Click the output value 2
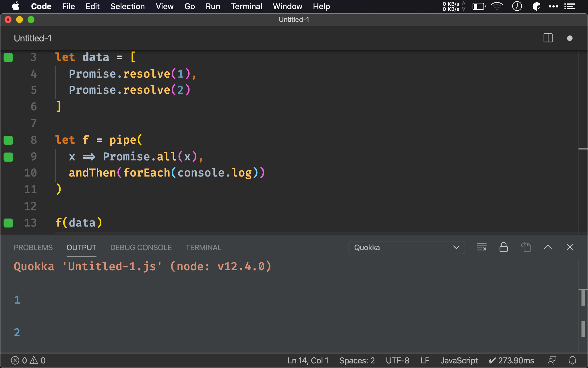The height and width of the screenshot is (368, 588). pyautogui.click(x=17, y=333)
